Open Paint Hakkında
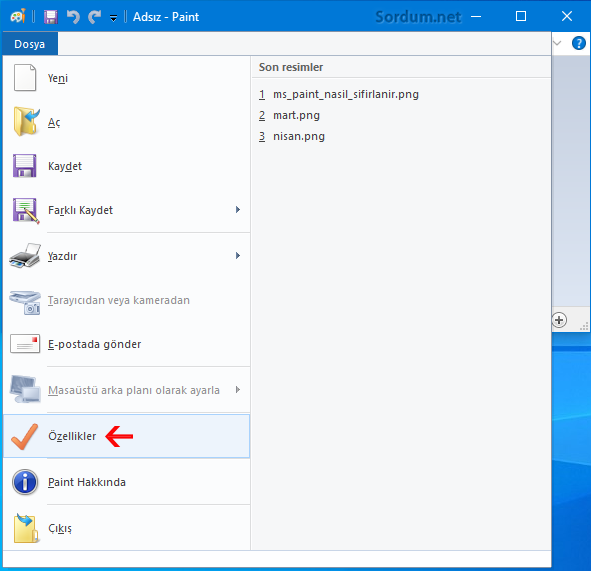The height and width of the screenshot is (571, 591). tap(126, 482)
